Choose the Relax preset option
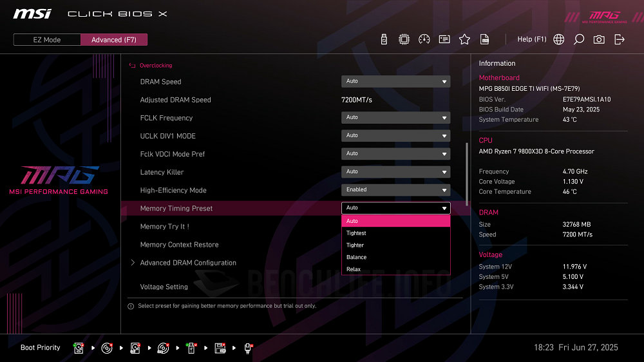The image size is (644, 362). [396, 269]
